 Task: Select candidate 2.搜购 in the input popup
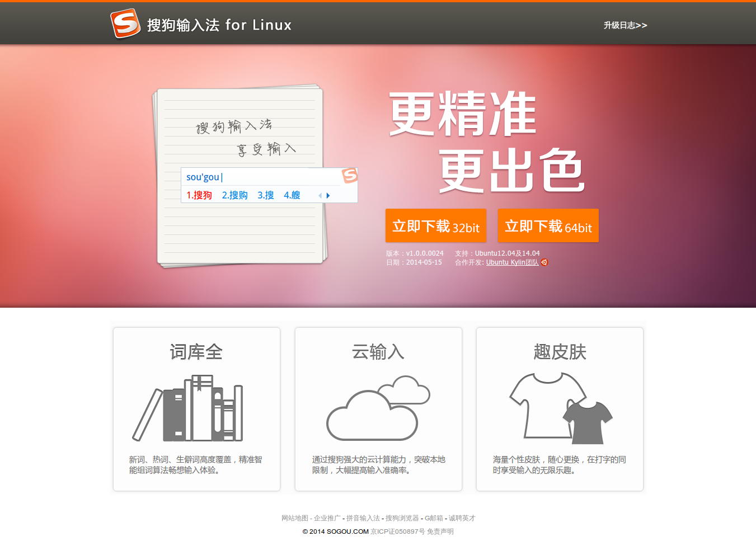pyautogui.click(x=234, y=195)
